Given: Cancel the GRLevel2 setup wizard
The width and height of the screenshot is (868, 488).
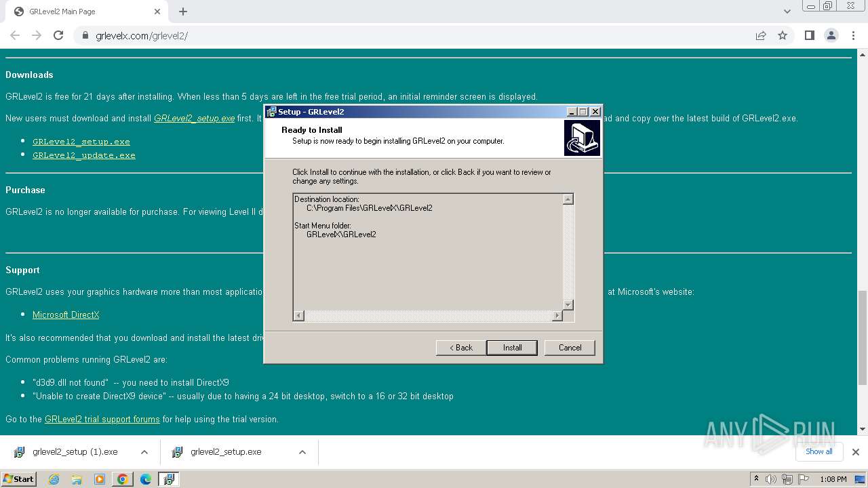Looking at the screenshot, I should 570,348.
